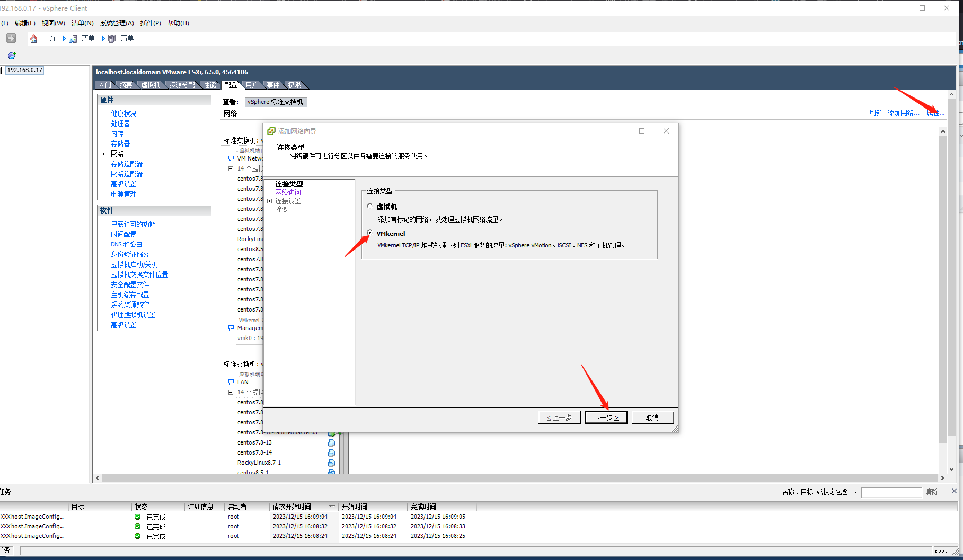Open the 清单(N) menu
Image resolution: width=963 pixels, height=560 pixels.
tap(82, 23)
